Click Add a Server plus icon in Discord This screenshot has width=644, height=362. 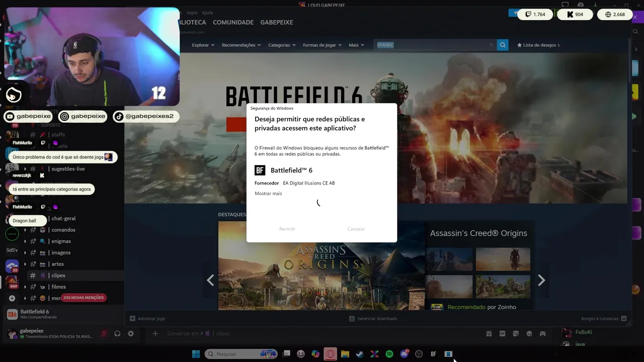coord(12,298)
